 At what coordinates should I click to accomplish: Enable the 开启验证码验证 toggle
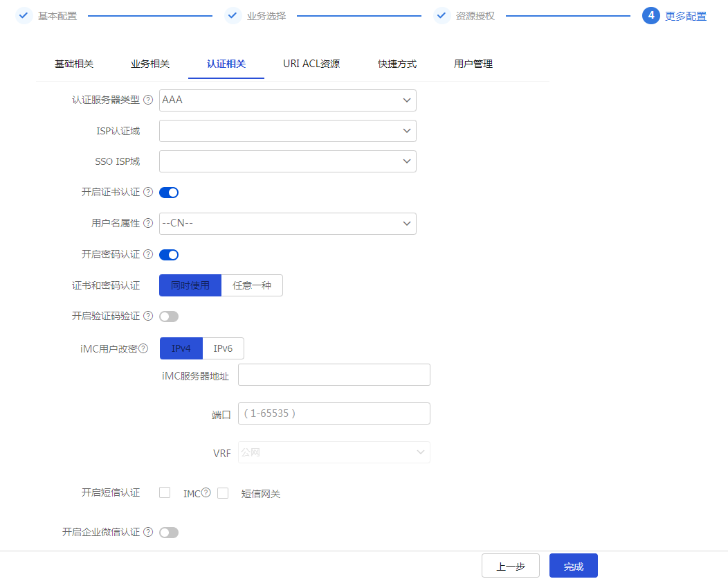pyautogui.click(x=169, y=317)
